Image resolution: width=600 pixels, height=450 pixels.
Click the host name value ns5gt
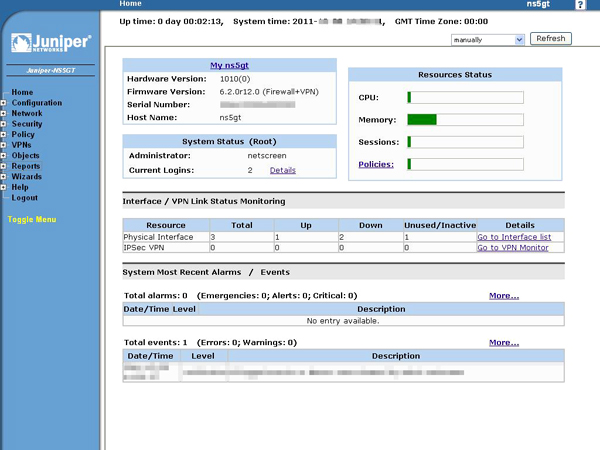click(230, 117)
